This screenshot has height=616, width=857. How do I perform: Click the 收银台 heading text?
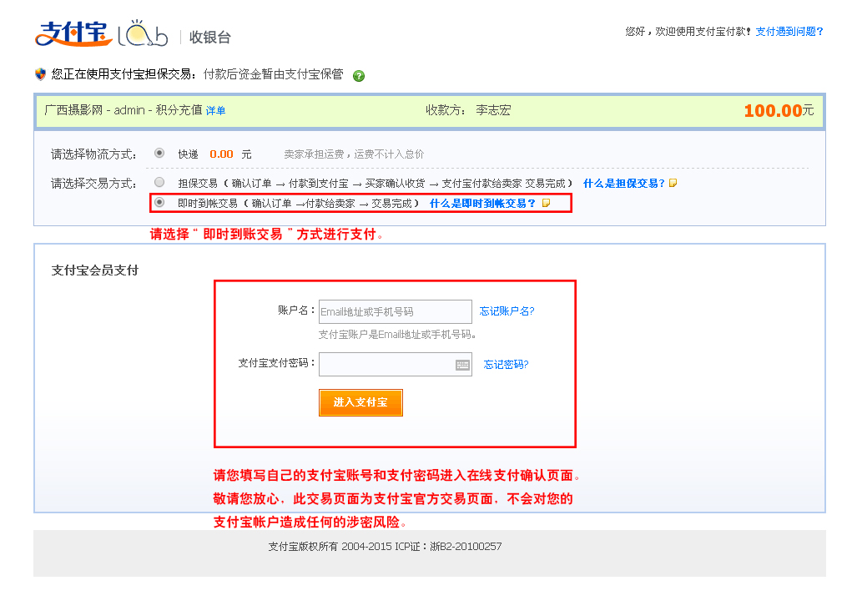point(210,38)
